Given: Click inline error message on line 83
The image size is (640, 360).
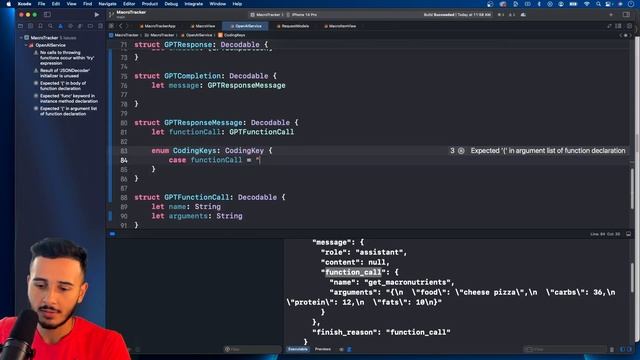Looking at the screenshot, I should [x=548, y=151].
